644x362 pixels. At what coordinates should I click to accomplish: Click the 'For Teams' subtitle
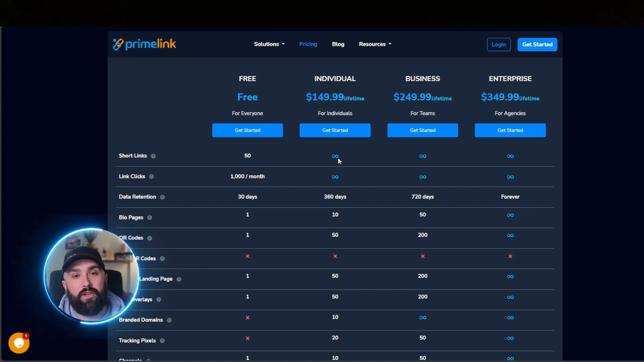[x=423, y=113]
